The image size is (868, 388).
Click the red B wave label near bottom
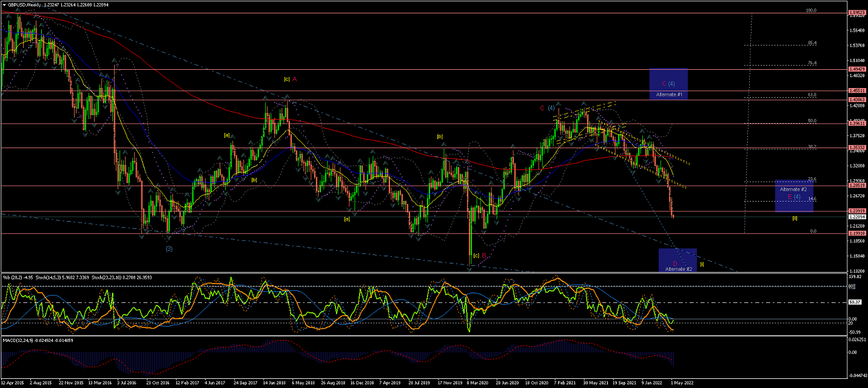pyautogui.click(x=484, y=256)
